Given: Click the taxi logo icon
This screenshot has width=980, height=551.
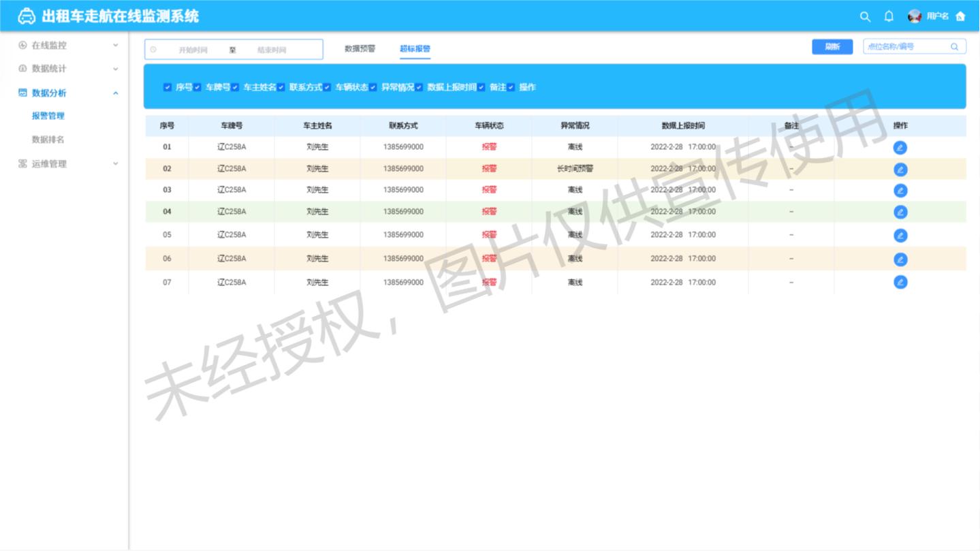Looking at the screenshot, I should pyautogui.click(x=26, y=16).
